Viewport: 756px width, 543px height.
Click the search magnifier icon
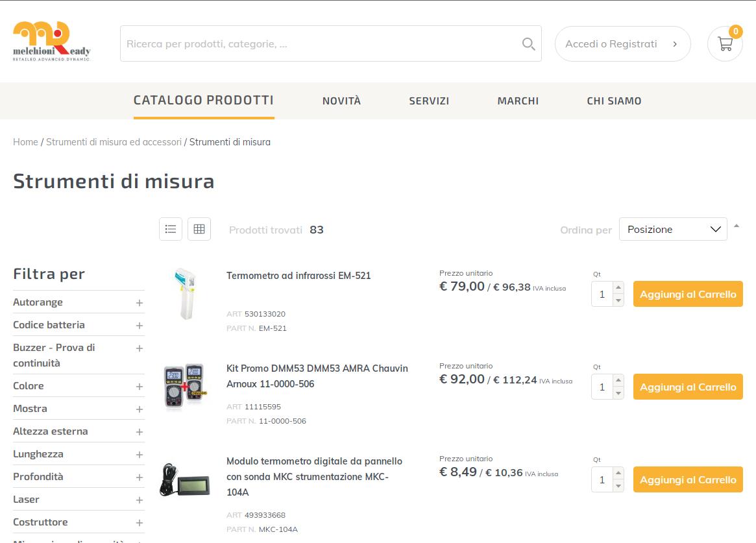point(528,44)
